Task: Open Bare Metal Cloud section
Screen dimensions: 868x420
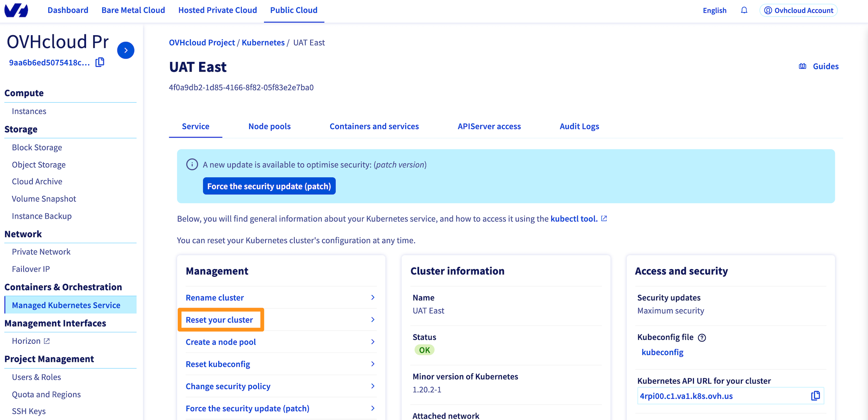Action: coord(133,10)
